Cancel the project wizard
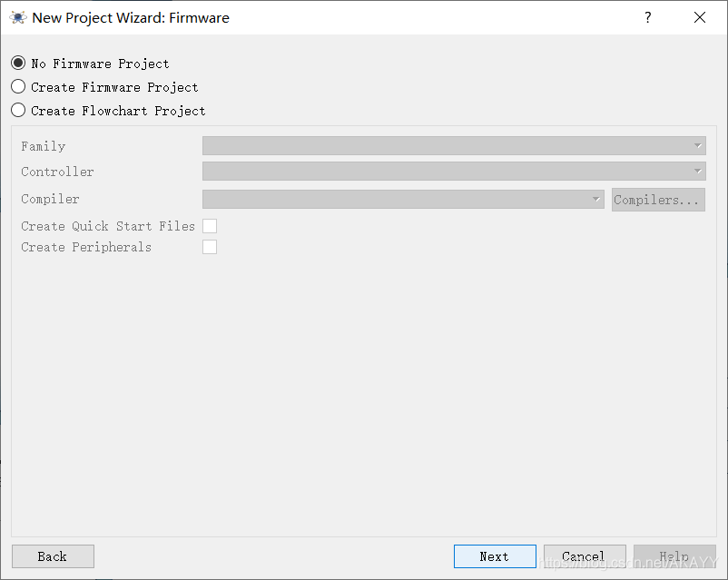 click(x=585, y=556)
